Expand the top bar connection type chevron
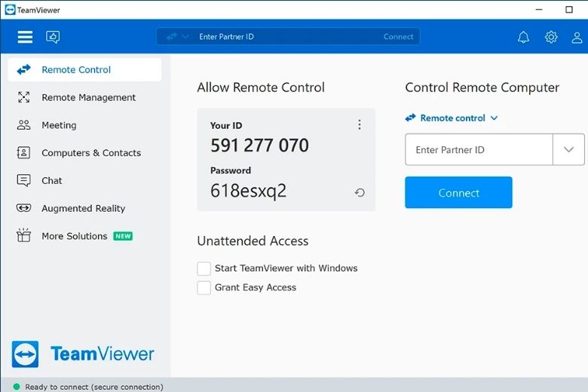Screen dimensions: 588x392 (x=185, y=36)
